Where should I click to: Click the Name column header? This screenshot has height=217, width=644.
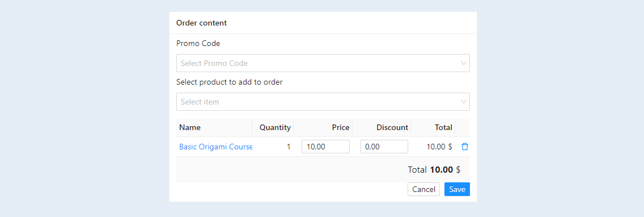[x=190, y=128]
